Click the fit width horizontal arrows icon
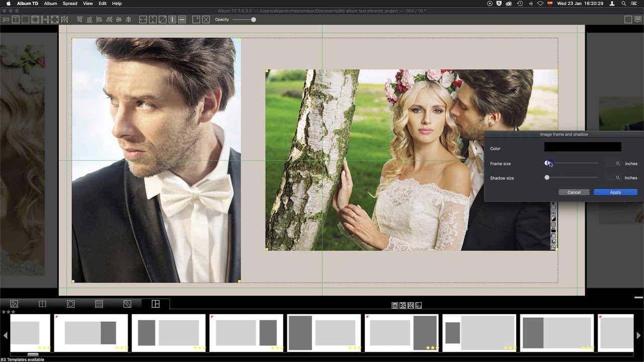 [x=143, y=20]
